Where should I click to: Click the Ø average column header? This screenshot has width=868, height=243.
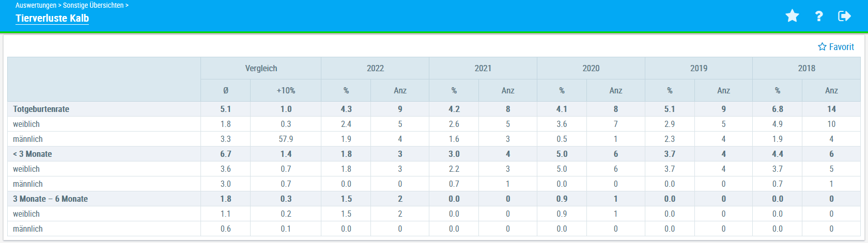[x=226, y=90]
